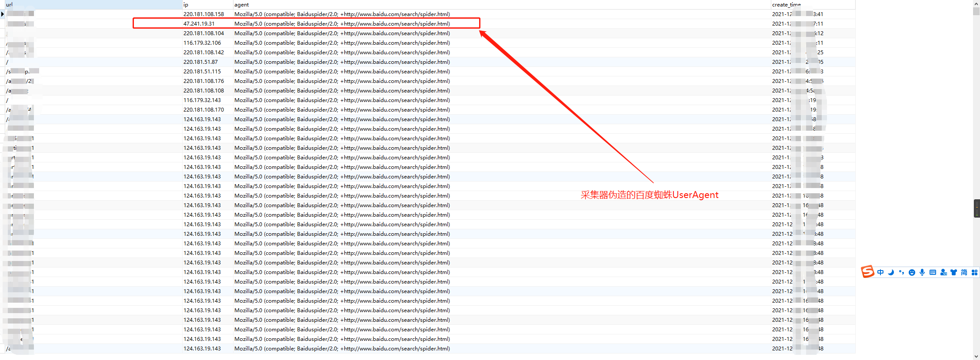Click the Sogou input method logo
The height and width of the screenshot is (360, 980).
[867, 272]
